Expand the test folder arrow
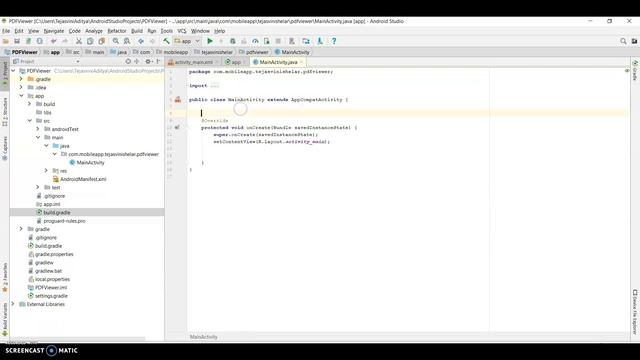This screenshot has width=640, height=360. (38, 187)
